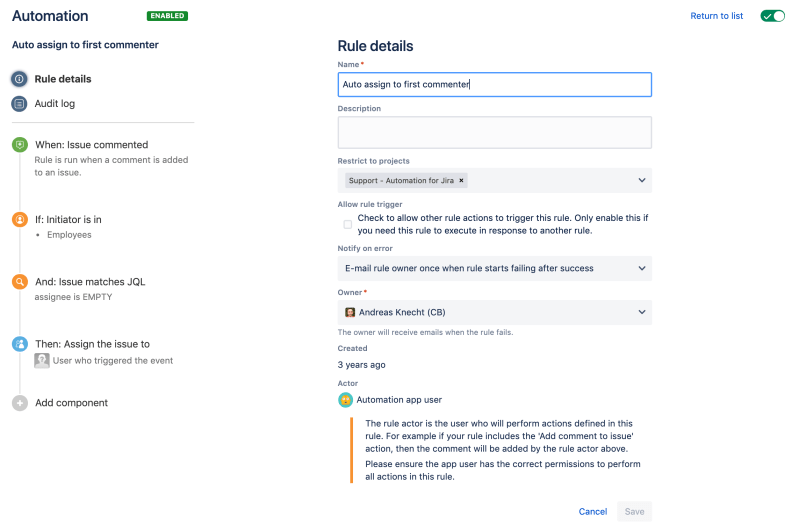799x530 pixels.
Task: Click the 'Auto assign to first commenter' sidebar title
Action: point(85,45)
